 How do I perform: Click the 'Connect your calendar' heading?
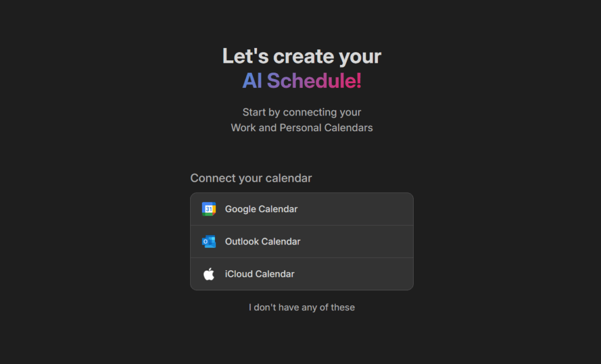pos(251,178)
